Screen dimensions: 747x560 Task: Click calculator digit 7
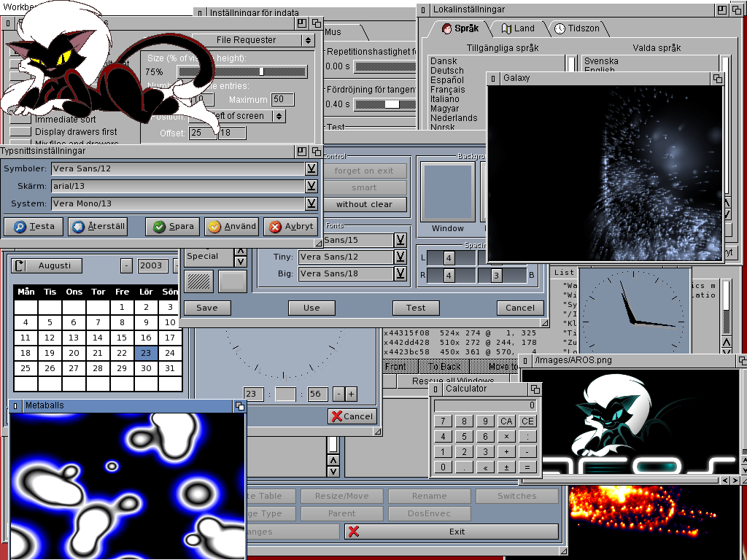pyautogui.click(x=443, y=421)
